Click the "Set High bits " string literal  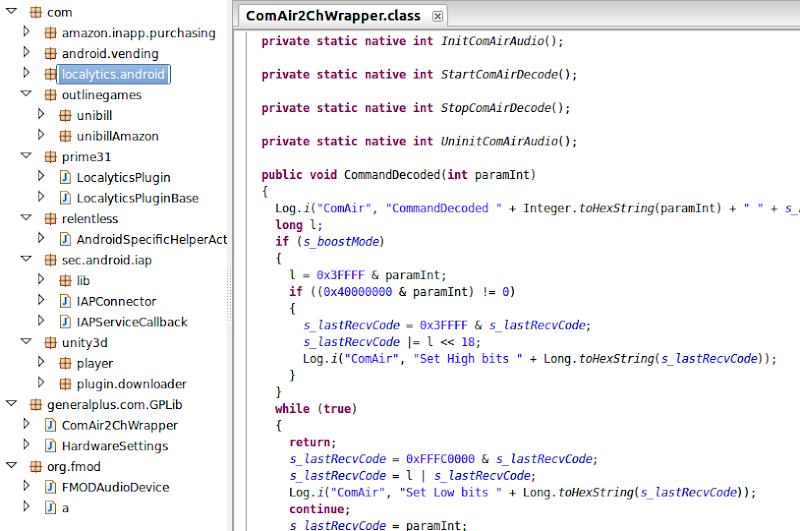pos(468,359)
